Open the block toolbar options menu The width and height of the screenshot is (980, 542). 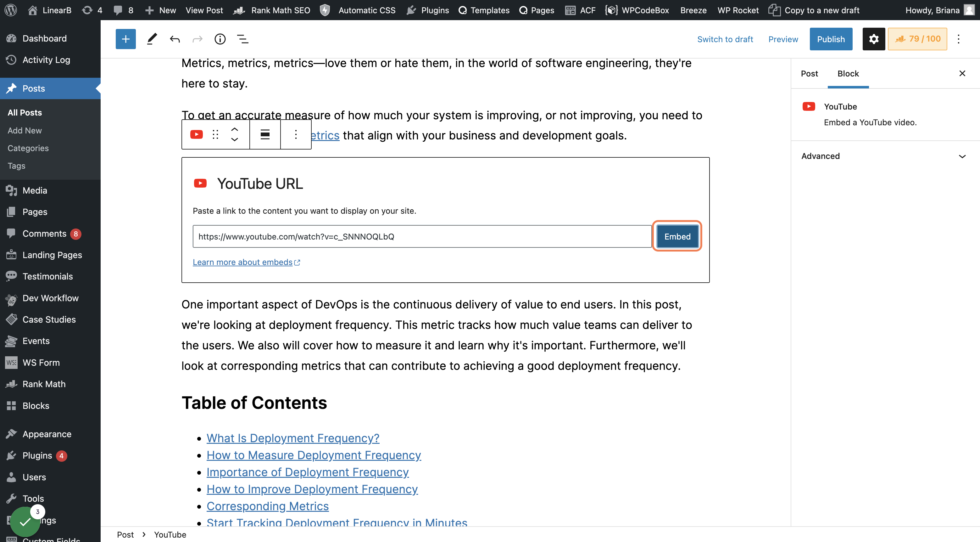point(296,134)
